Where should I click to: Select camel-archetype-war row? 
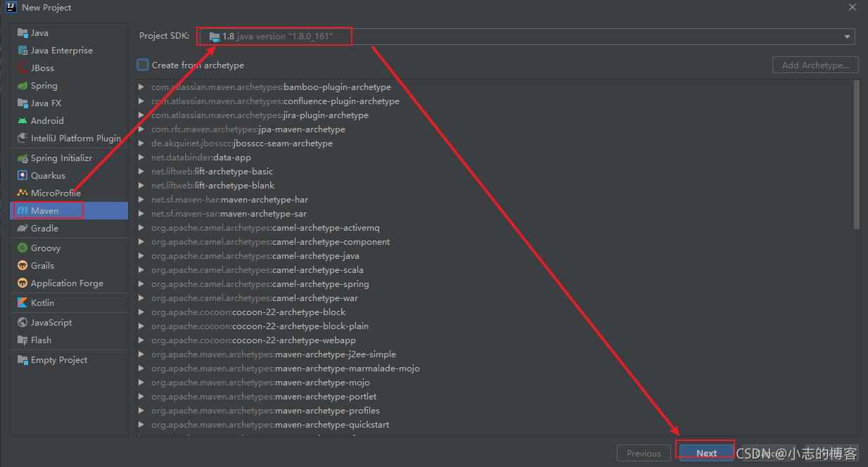(x=494, y=298)
